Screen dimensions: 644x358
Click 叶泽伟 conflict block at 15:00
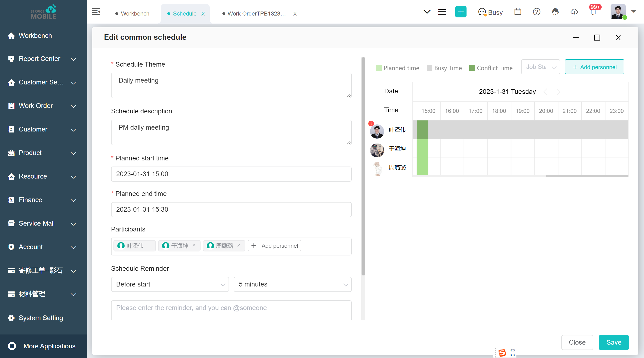422,130
